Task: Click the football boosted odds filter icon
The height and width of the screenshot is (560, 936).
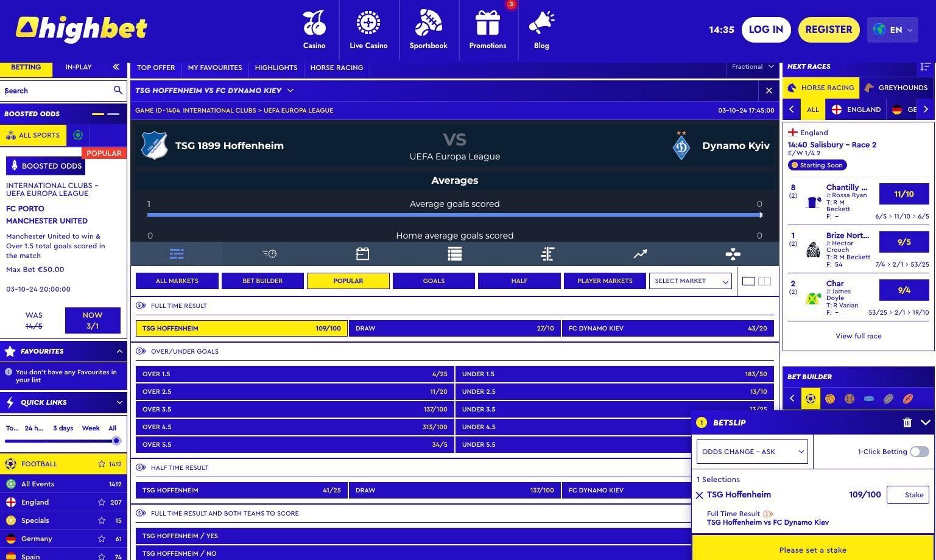Action: (x=78, y=135)
